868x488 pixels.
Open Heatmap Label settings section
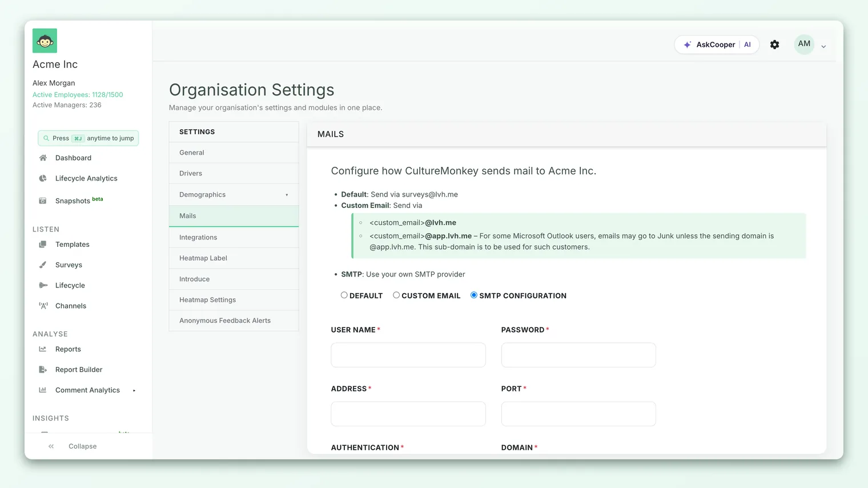click(234, 258)
